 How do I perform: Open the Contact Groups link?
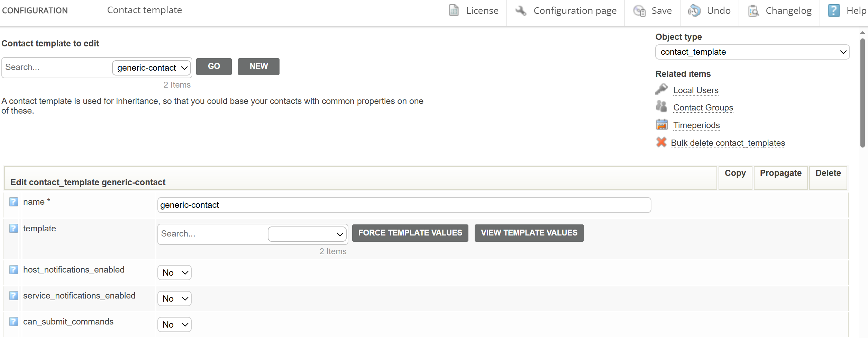pyautogui.click(x=703, y=108)
